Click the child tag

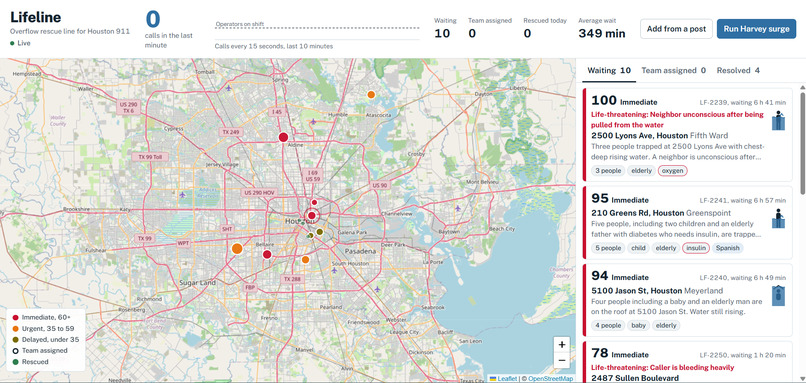point(638,248)
